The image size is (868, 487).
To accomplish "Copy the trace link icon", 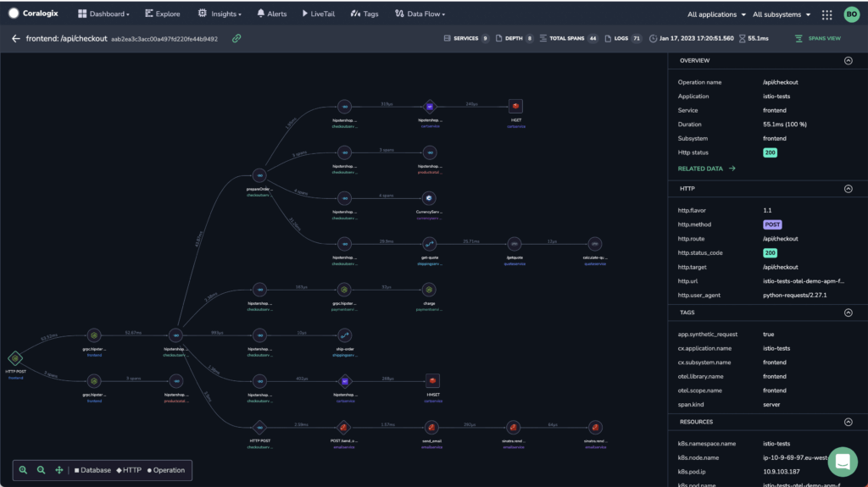I will (x=236, y=39).
